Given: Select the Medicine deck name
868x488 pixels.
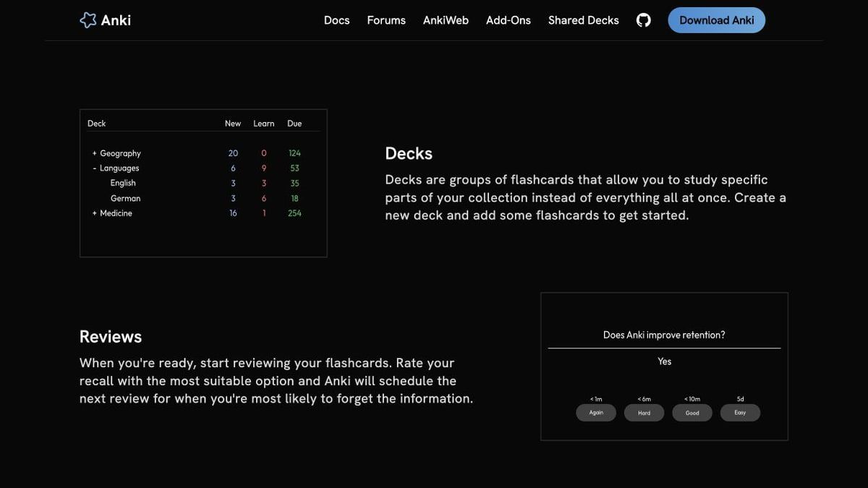Looking at the screenshot, I should [x=116, y=213].
